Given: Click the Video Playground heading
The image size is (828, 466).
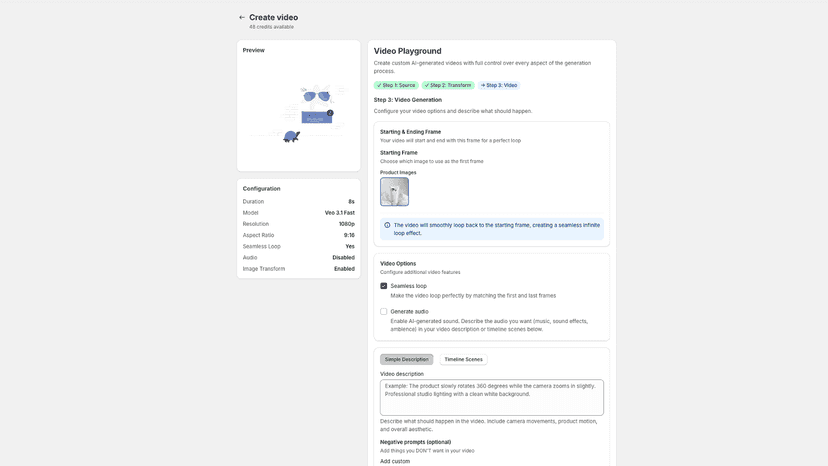Looking at the screenshot, I should [x=408, y=51].
